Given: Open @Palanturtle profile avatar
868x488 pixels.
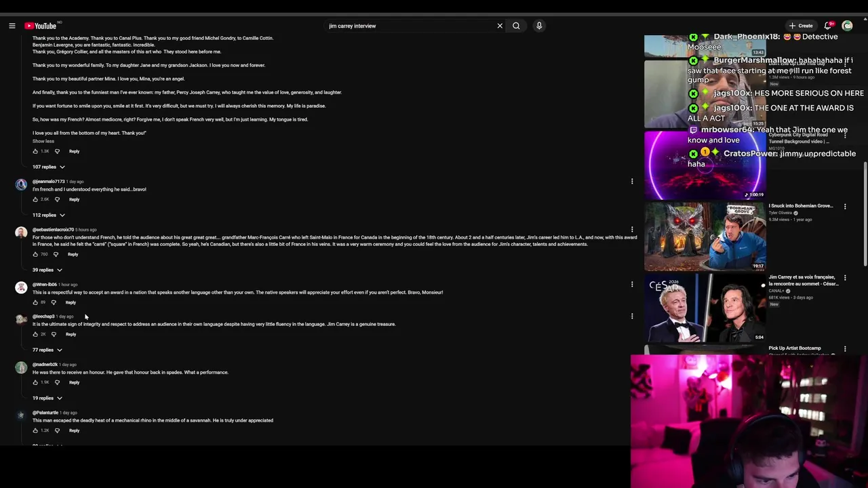Looking at the screenshot, I should click(x=21, y=415).
